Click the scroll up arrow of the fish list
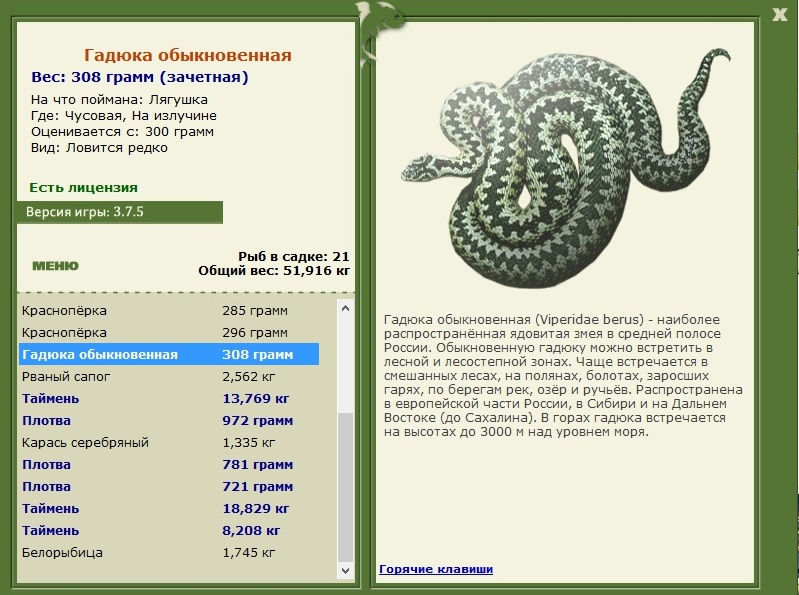 point(345,308)
